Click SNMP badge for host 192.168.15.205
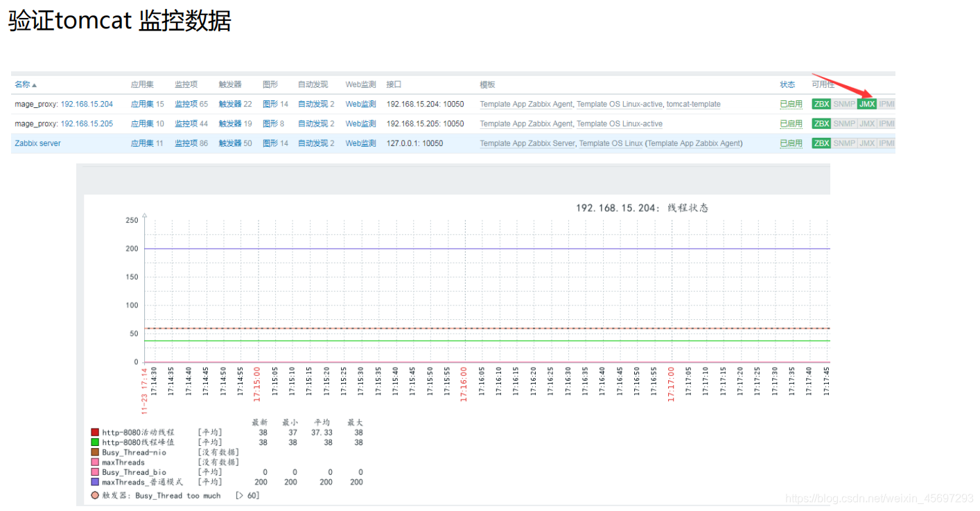 coord(844,123)
